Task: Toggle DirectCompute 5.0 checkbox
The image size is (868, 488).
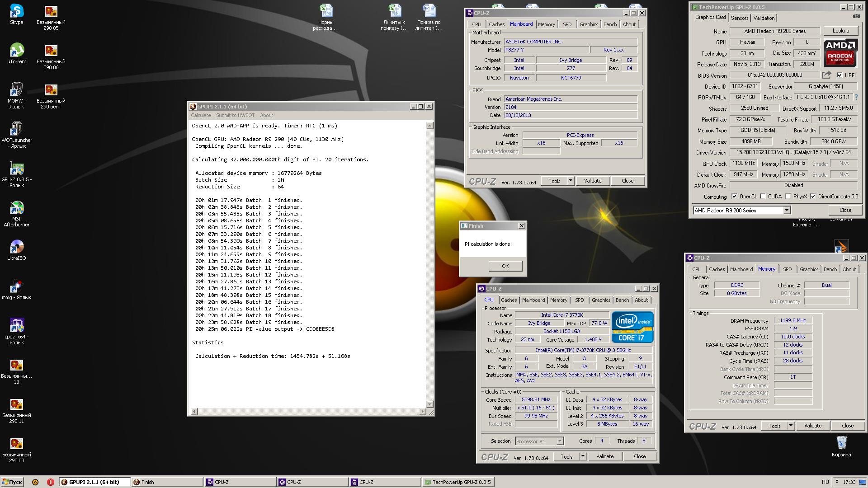Action: 813,196
